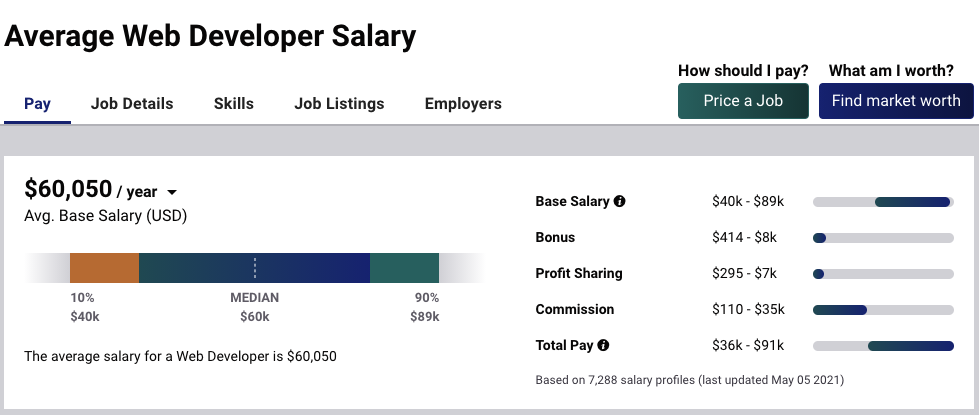Click the Find market worth button

click(x=896, y=101)
